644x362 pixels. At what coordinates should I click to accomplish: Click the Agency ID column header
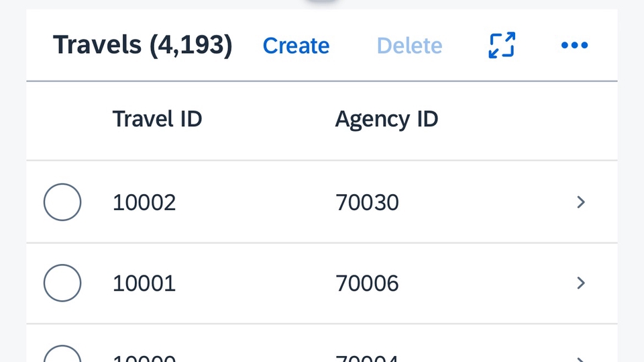[386, 120]
